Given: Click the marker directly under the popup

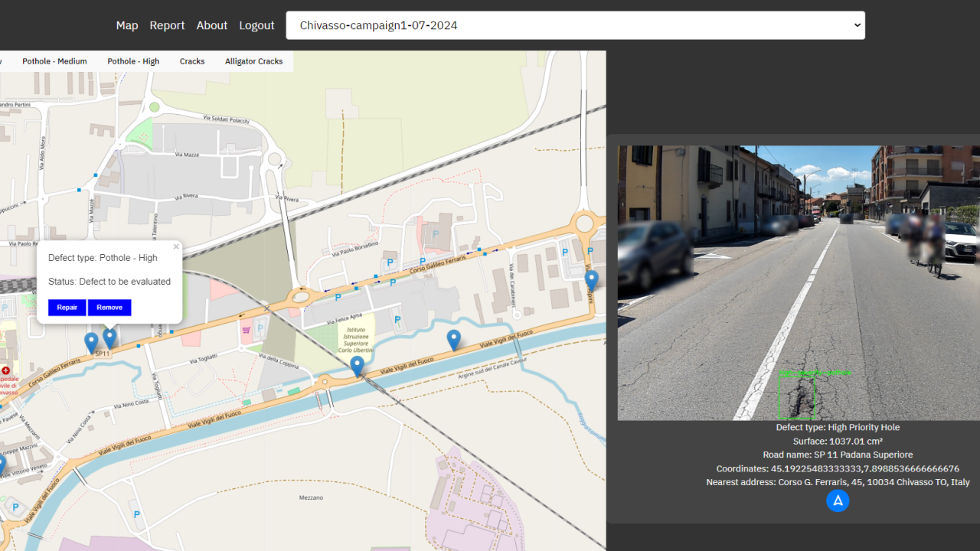Looking at the screenshot, I should click(109, 337).
